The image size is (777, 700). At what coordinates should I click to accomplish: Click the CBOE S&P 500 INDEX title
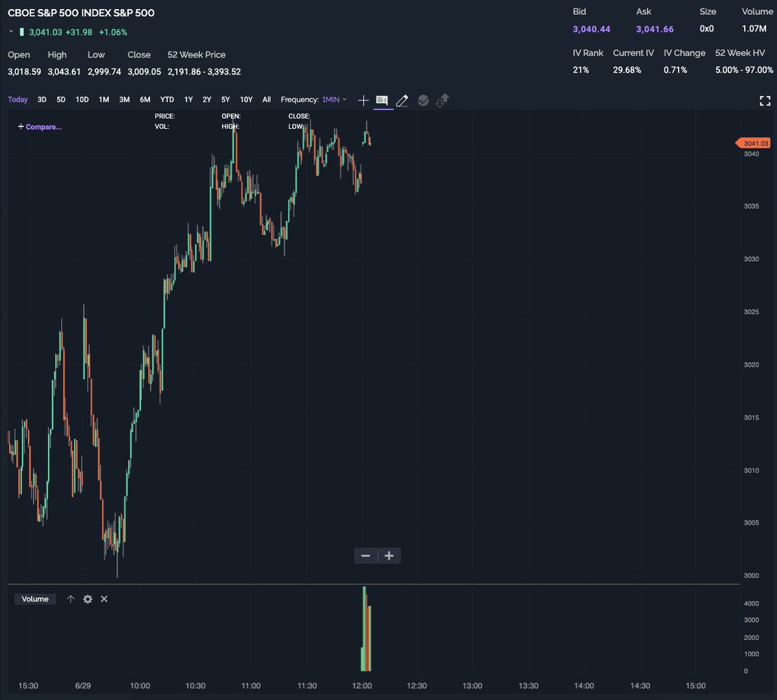tap(81, 12)
